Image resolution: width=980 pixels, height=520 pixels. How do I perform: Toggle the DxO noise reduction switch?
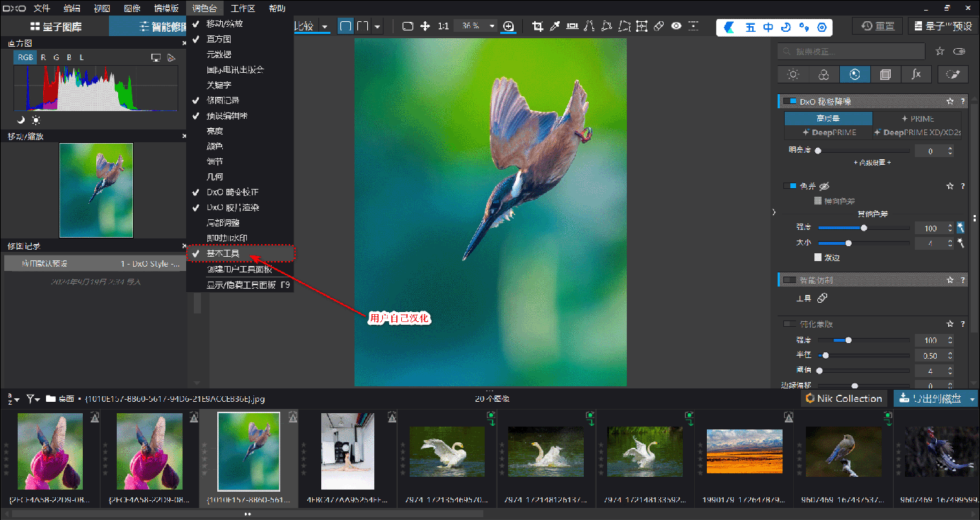[x=790, y=102]
